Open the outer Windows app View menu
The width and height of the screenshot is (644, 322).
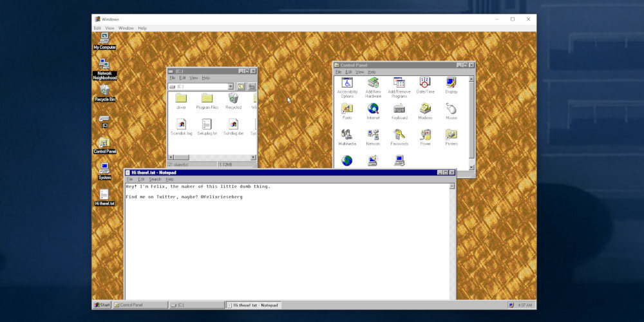tap(109, 28)
